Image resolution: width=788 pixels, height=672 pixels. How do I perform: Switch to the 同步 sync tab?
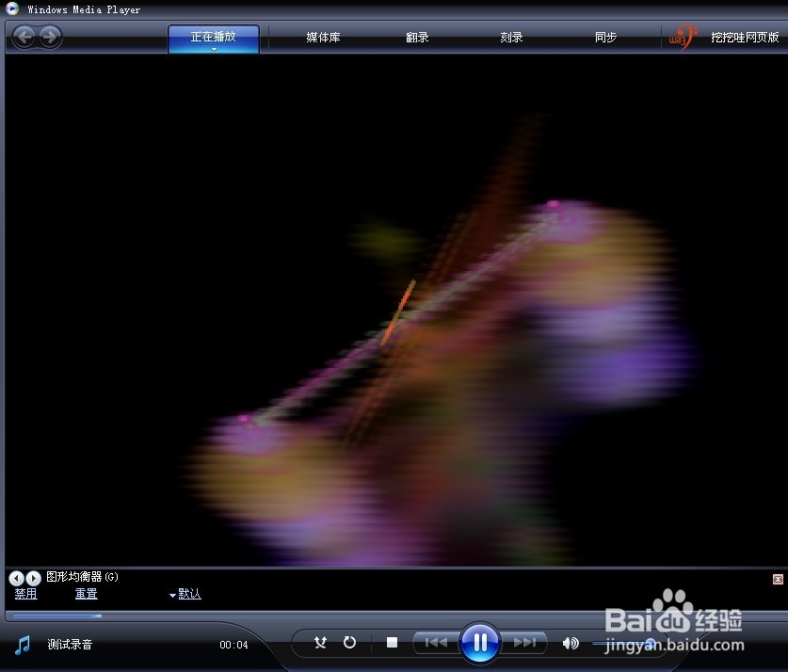[605, 37]
